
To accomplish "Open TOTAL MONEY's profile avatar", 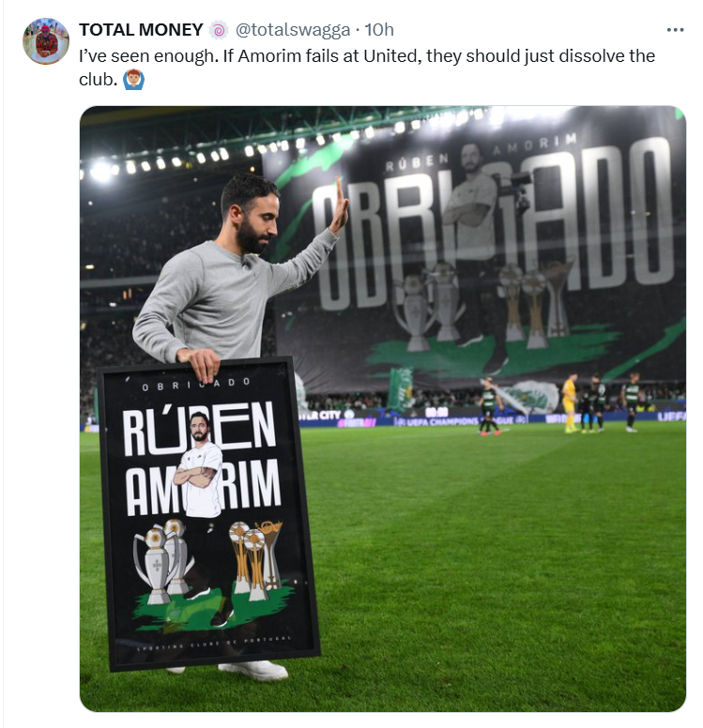I will (46, 41).
